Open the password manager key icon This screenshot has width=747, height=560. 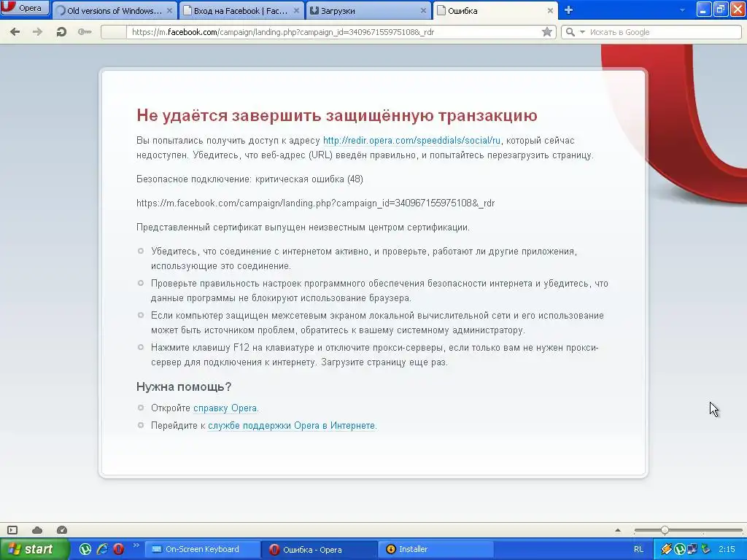pos(85,32)
